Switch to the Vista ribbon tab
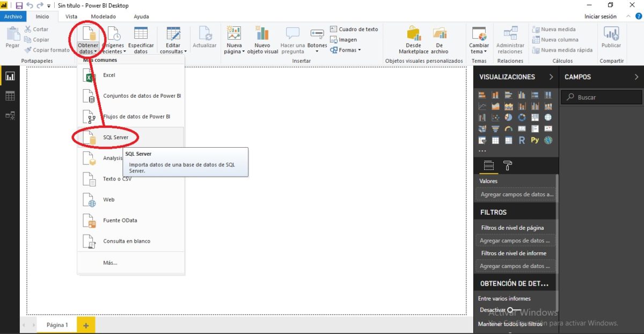 pyautogui.click(x=71, y=16)
